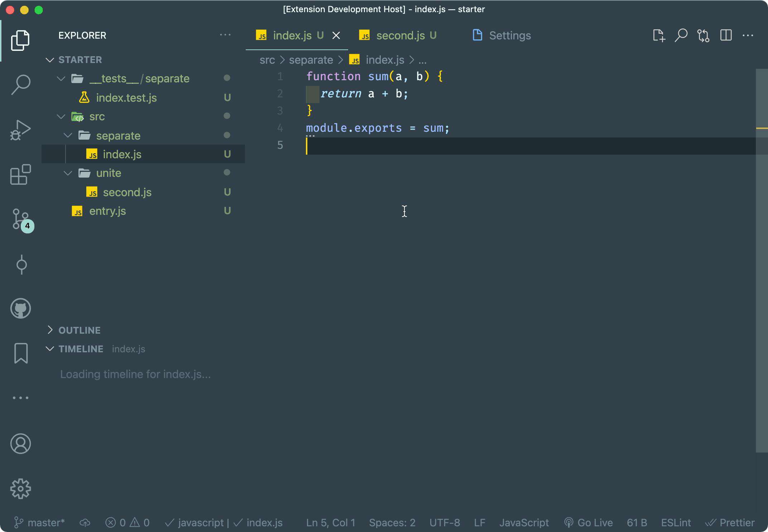Viewport: 768px width, 532px height.
Task: Collapse the __tests__/separate folder
Action: point(143,78)
